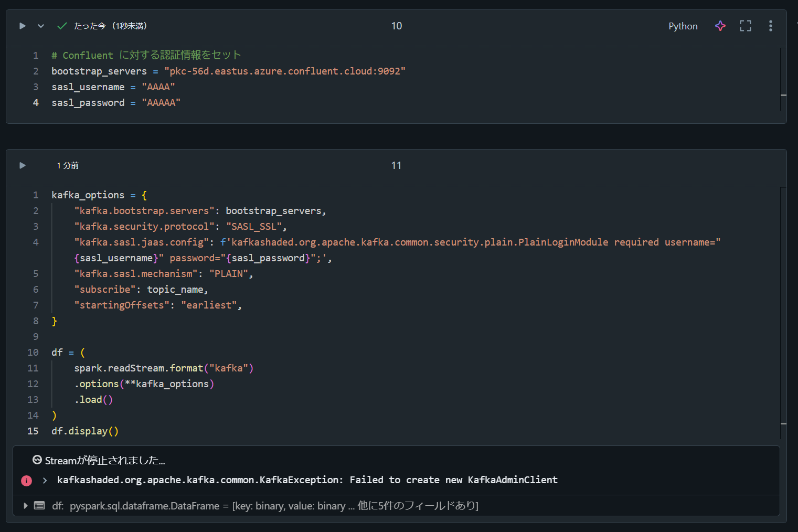Click the "kafka.sasl.jaas.config" key string
The height and width of the screenshot is (532, 798).
[x=142, y=242]
